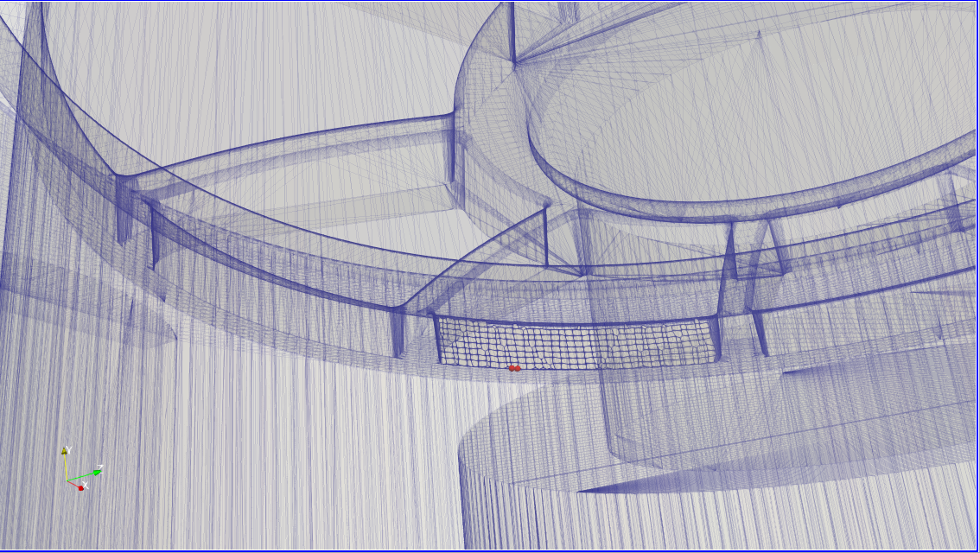Select the right red point marker on the mesh edge
980x553 pixels.
pyautogui.click(x=518, y=369)
